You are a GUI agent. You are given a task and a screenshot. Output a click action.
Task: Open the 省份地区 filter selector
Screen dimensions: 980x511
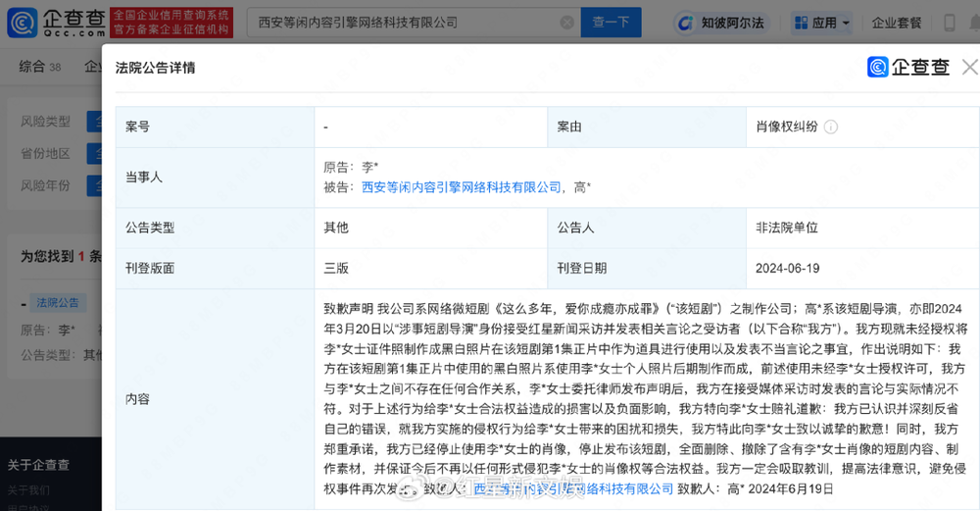(95, 154)
